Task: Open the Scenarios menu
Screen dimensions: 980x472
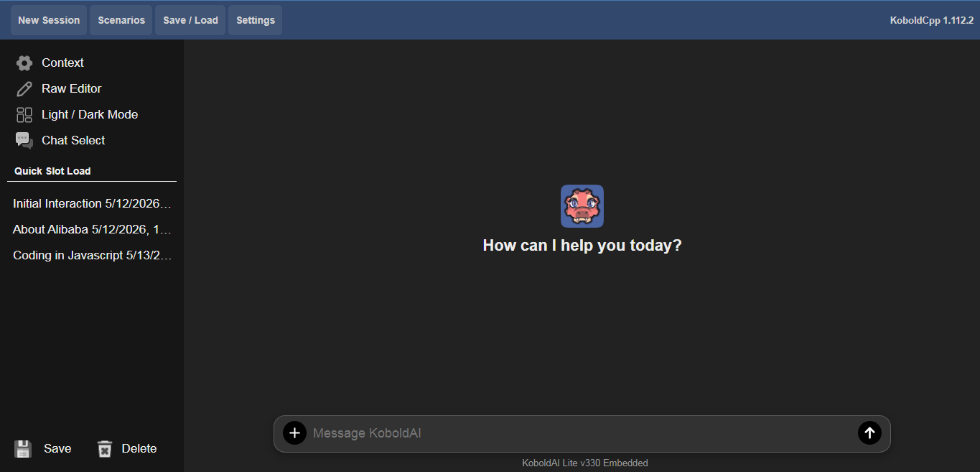Action: click(x=121, y=20)
